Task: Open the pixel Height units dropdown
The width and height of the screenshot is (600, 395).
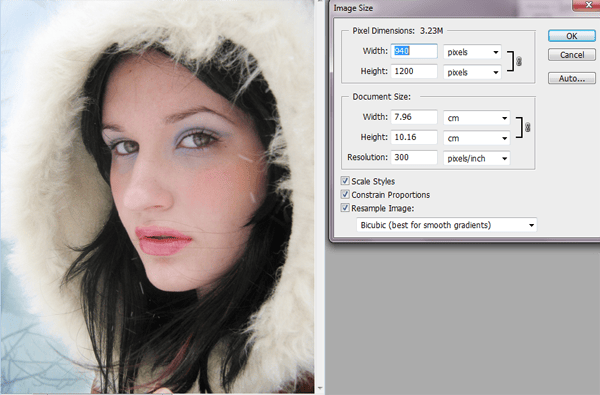Action: (x=472, y=72)
